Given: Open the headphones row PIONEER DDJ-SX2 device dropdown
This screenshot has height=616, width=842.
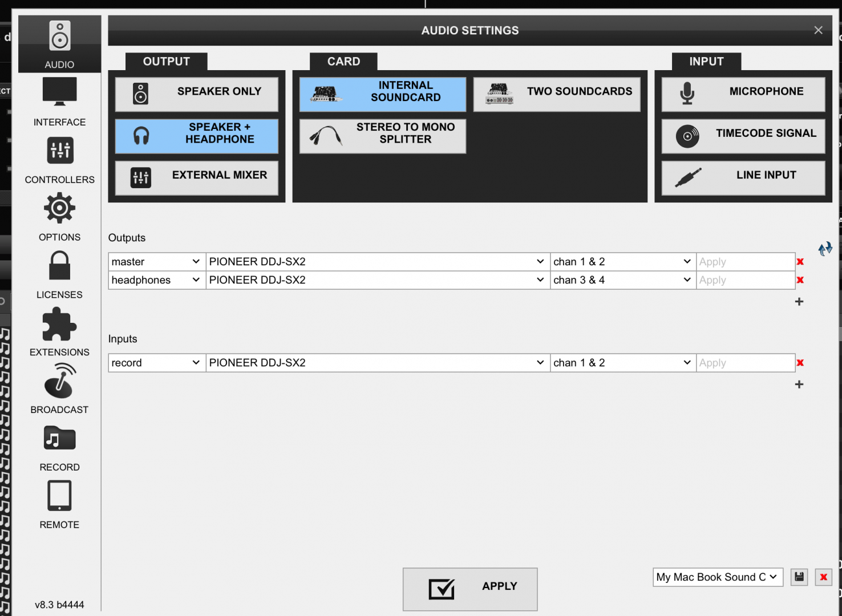Looking at the screenshot, I should (378, 280).
